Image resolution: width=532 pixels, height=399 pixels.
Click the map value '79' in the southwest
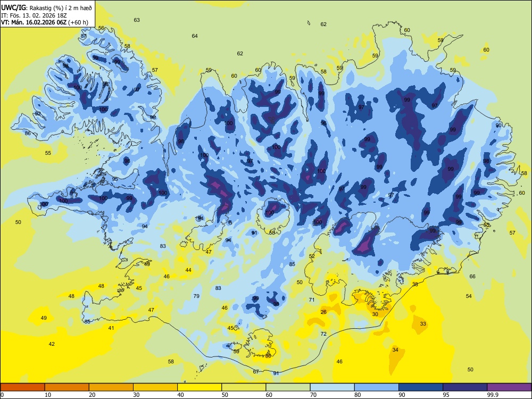(196, 296)
